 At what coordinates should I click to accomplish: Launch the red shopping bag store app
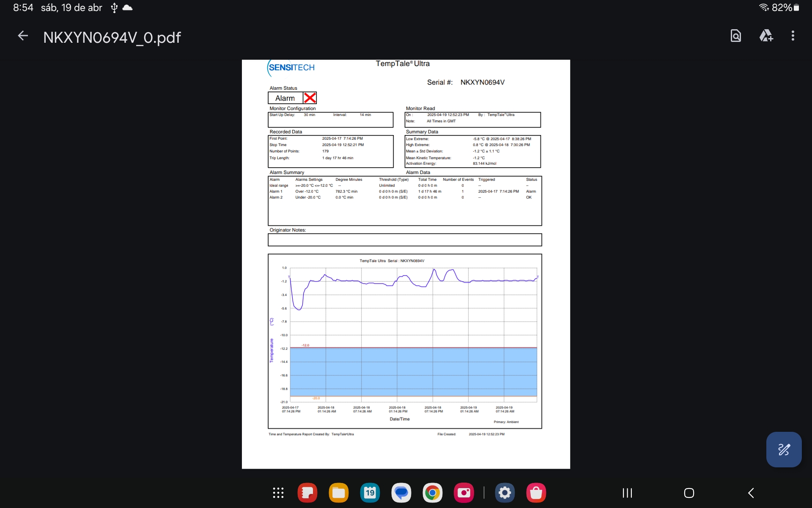[x=536, y=493]
